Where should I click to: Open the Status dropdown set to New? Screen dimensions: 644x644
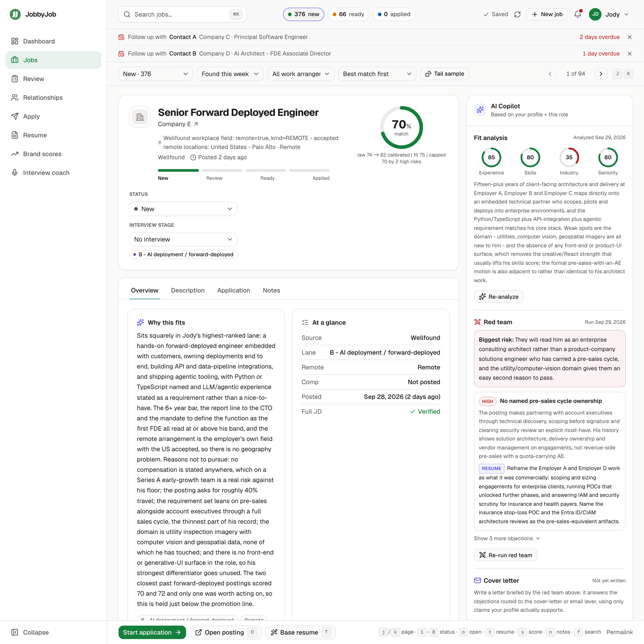(x=183, y=209)
